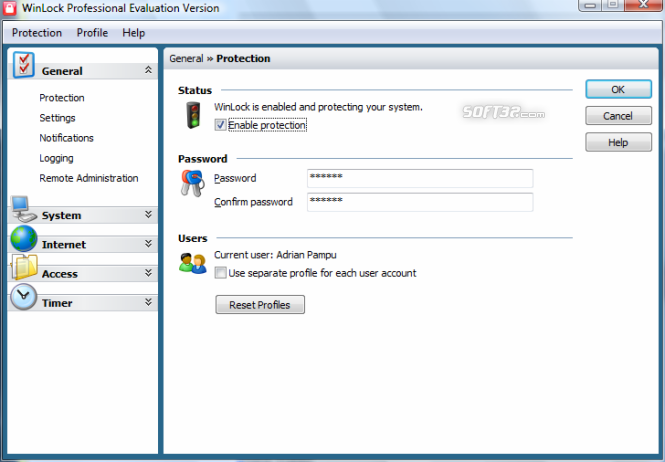This screenshot has width=665, height=462.
Task: Click the traffic light status icon
Action: point(193,115)
